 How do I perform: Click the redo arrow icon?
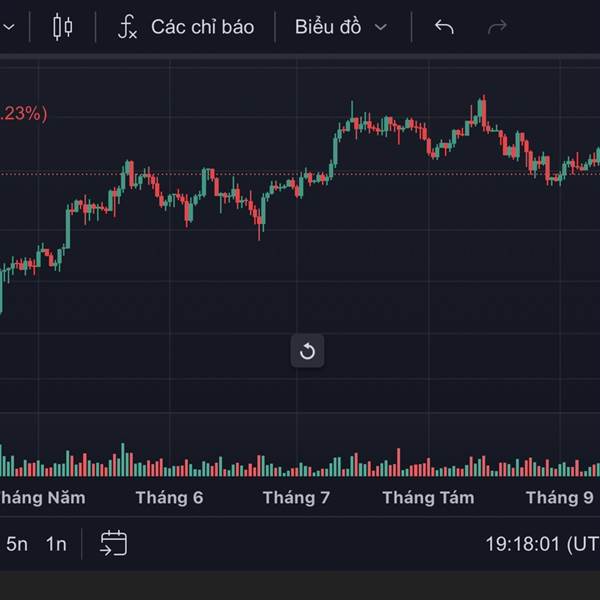(497, 27)
